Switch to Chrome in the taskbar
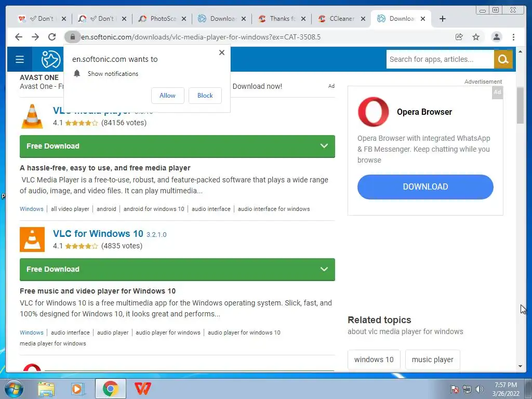Viewport: 532px width, 399px height. point(111,389)
